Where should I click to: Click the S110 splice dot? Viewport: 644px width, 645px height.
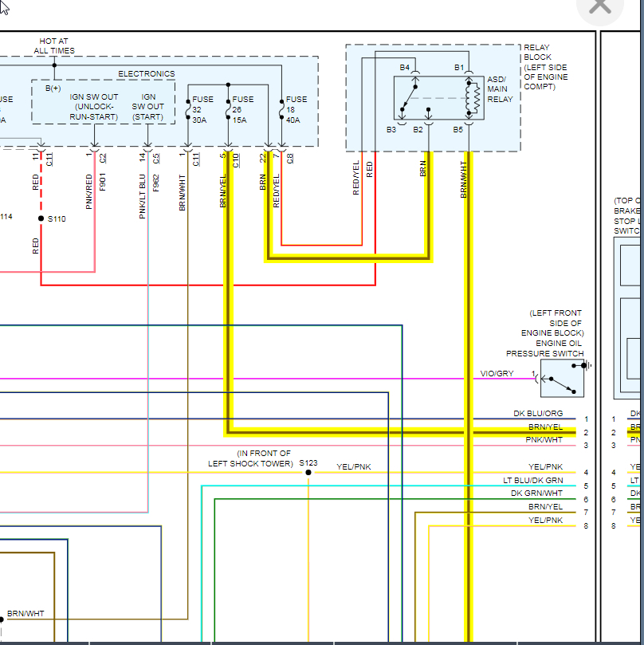(x=41, y=218)
